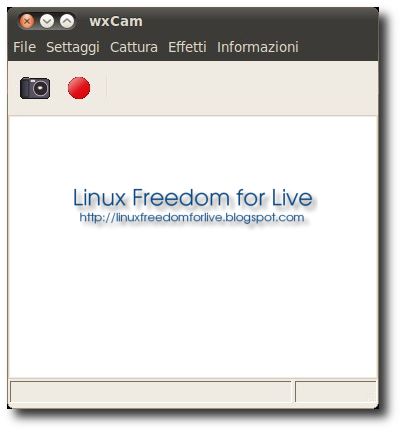
Task: Open the Cattura menu
Action: coord(134,47)
